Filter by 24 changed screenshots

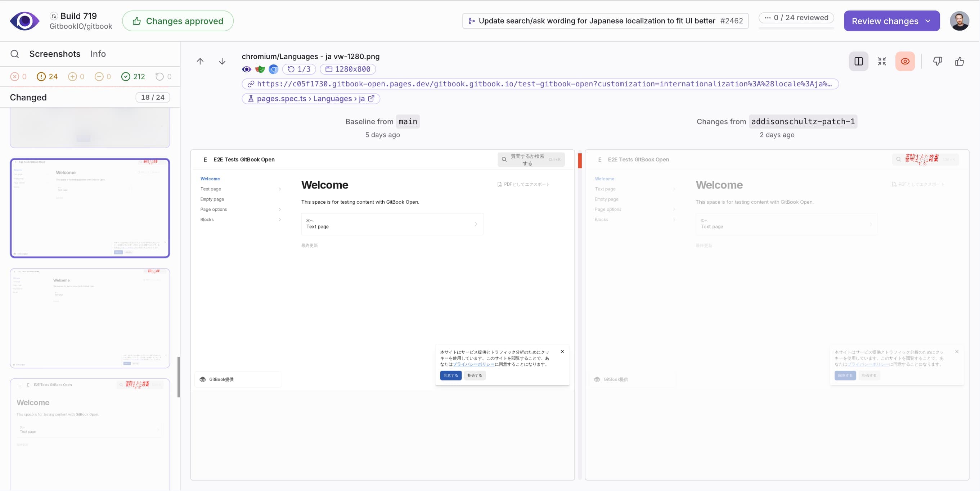[x=47, y=76]
